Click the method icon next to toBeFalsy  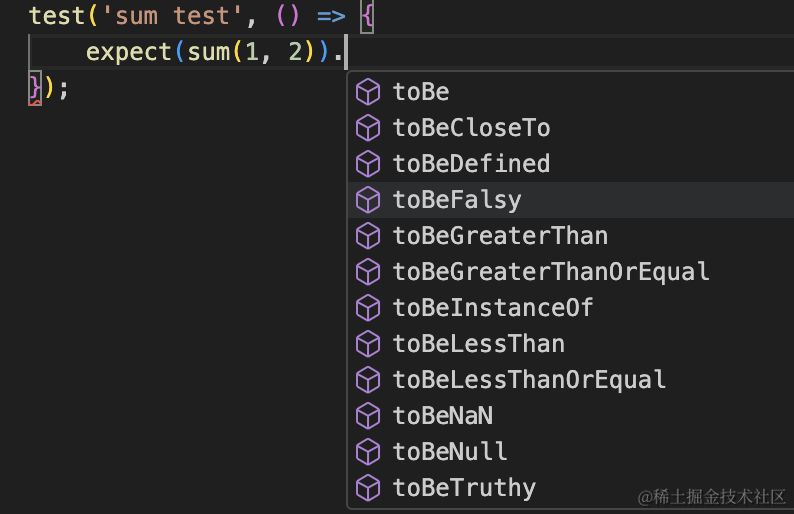click(368, 200)
